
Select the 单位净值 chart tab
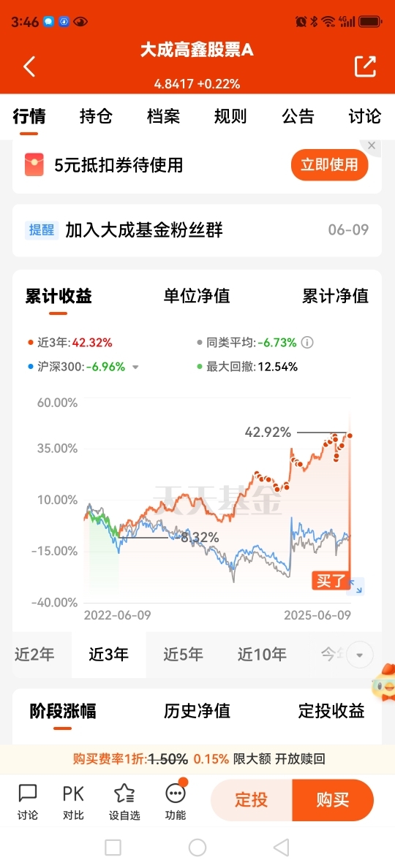click(x=197, y=296)
